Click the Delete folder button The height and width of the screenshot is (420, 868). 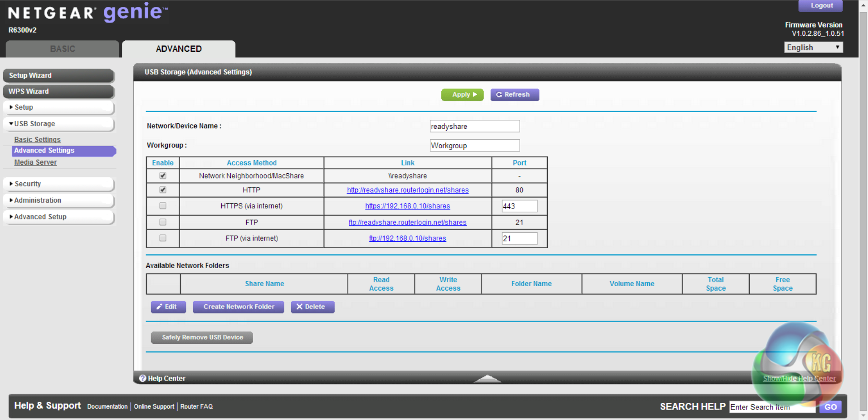[312, 307]
